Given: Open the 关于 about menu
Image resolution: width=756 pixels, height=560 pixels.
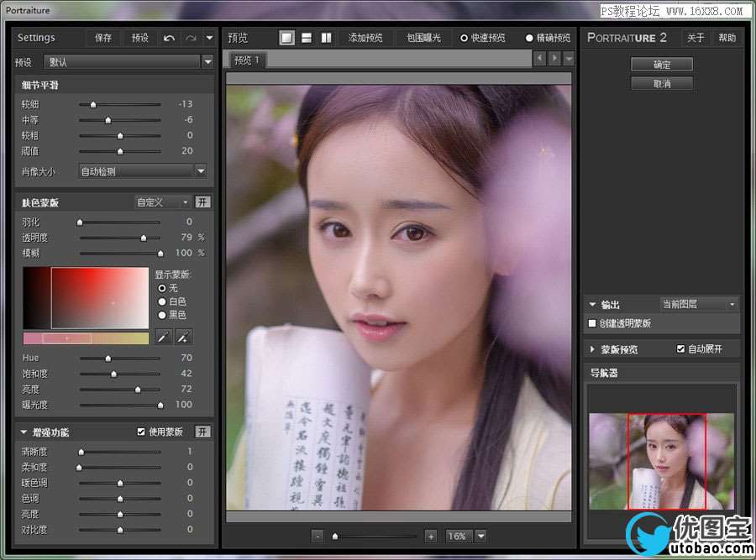Looking at the screenshot, I should click(x=696, y=38).
